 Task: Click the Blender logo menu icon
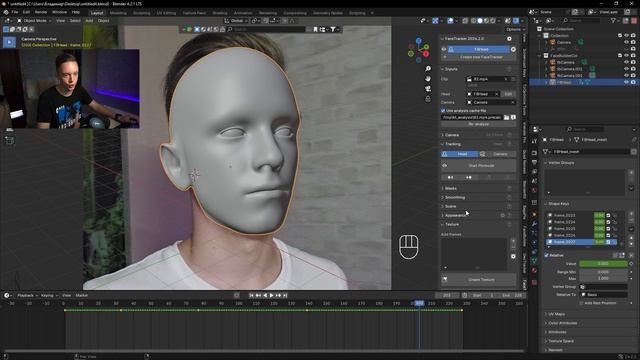(6, 12)
